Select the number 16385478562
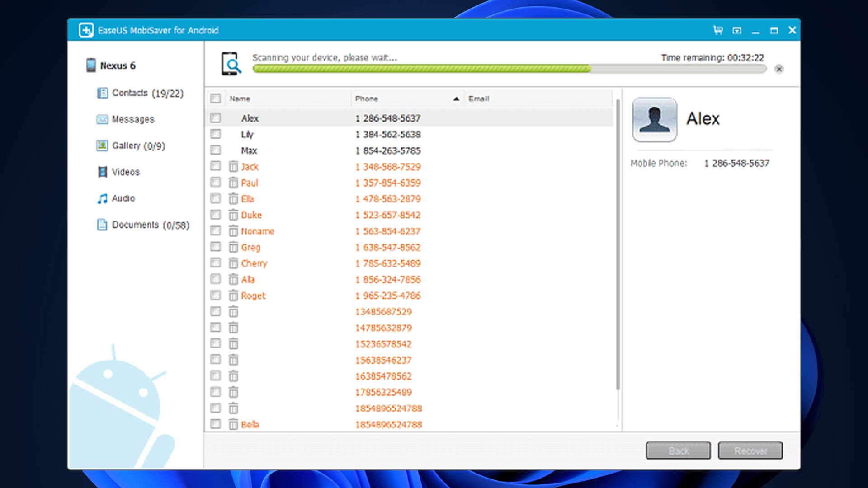Viewport: 868px width, 488px height. coord(383,376)
